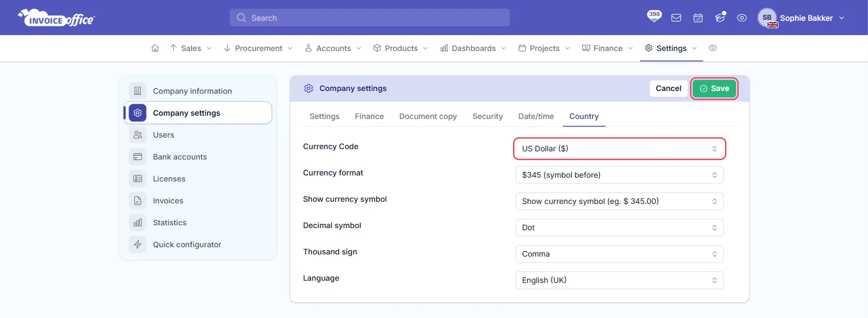
Task: Click the Users people icon
Action: [137, 135]
